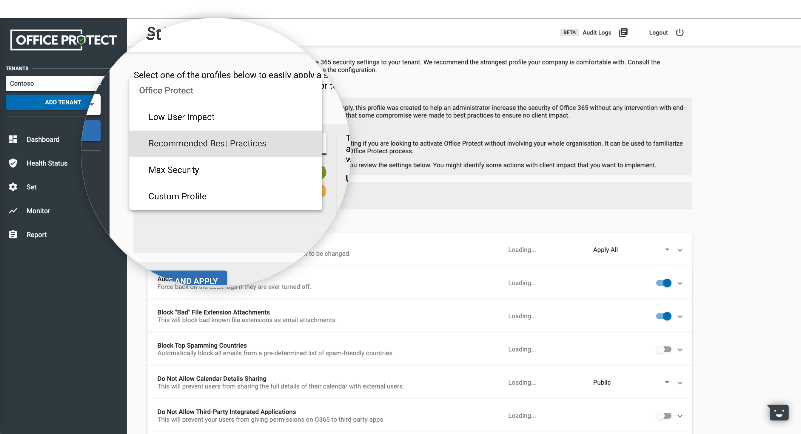Image resolution: width=801 pixels, height=434 pixels.
Task: Open Audit Logs icon in header
Action: [x=623, y=32]
